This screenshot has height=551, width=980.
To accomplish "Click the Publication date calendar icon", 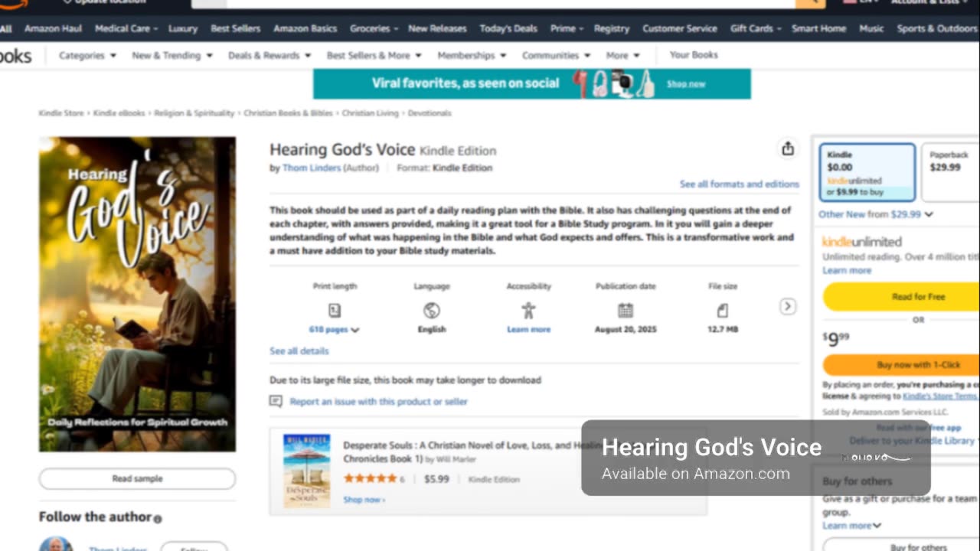I will 626,310.
